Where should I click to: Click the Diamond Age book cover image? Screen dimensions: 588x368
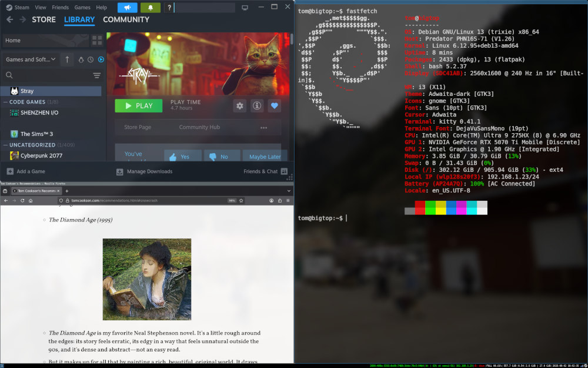147,279
